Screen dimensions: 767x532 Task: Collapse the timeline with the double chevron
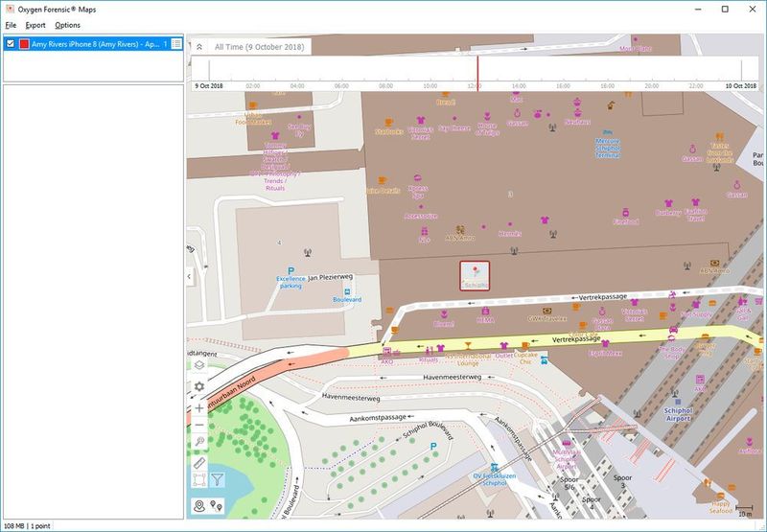click(199, 47)
